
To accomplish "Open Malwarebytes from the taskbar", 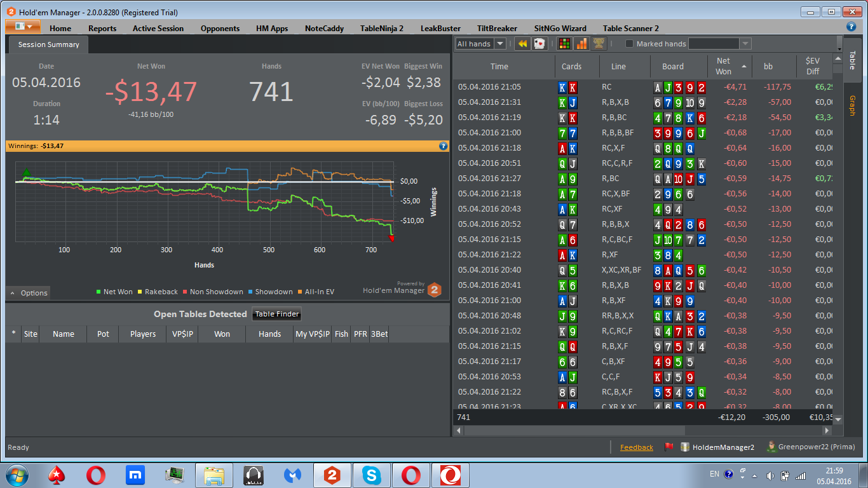I will tap(292, 475).
